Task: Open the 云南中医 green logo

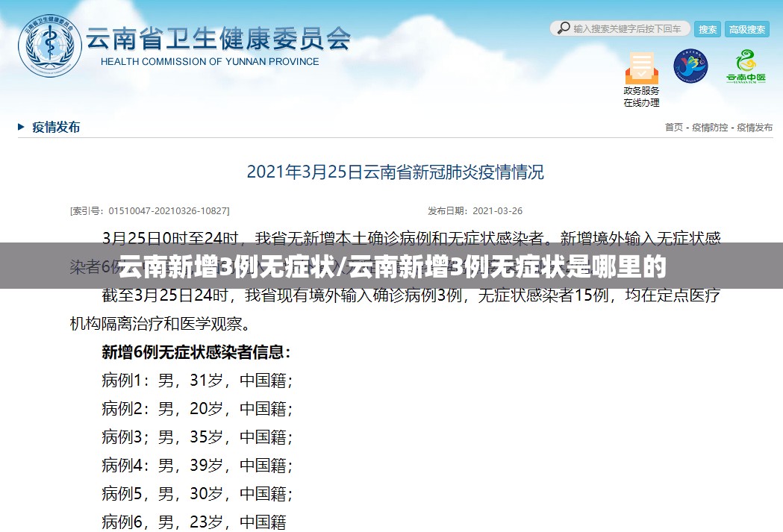Action: pyautogui.click(x=746, y=66)
